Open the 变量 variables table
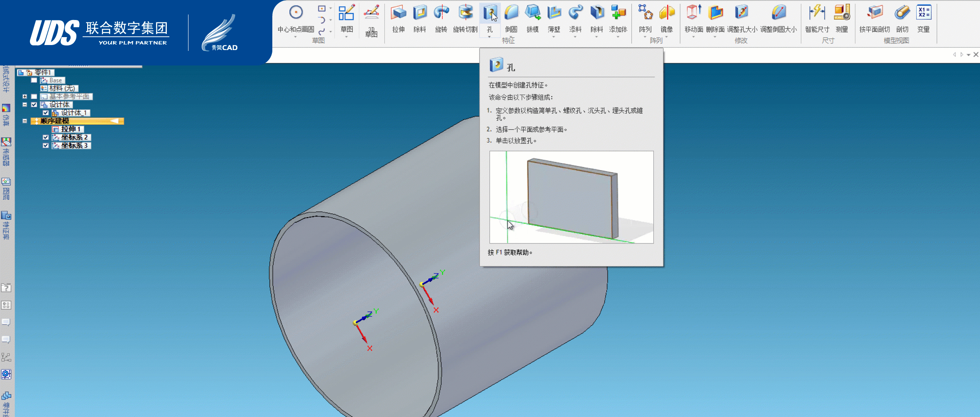The image size is (980, 417). [923, 18]
